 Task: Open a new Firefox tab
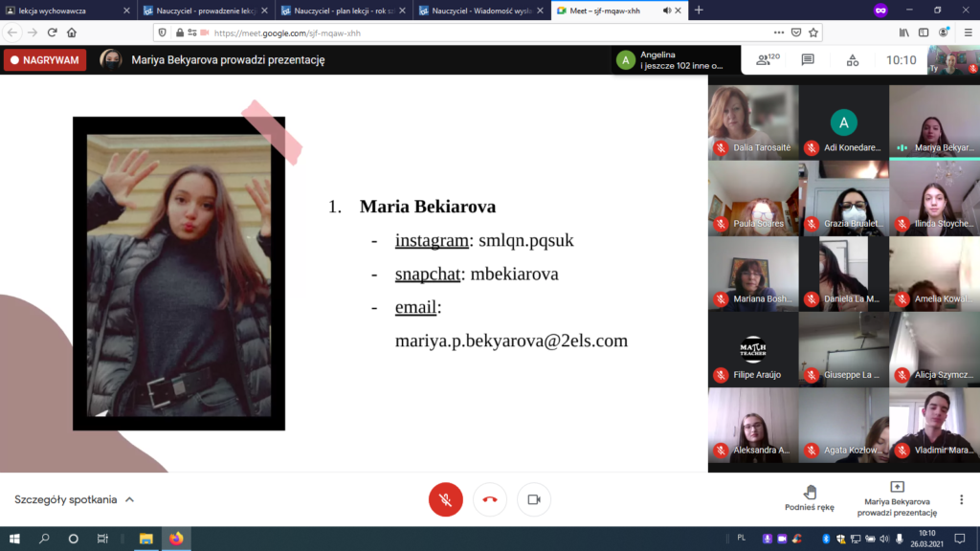(699, 10)
